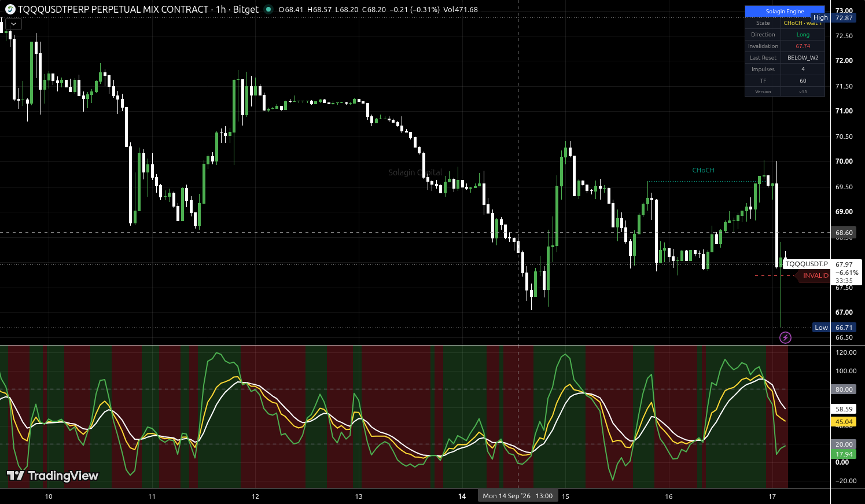865x504 pixels.
Task: Click the 67.00 price axis label
Action: (x=844, y=312)
